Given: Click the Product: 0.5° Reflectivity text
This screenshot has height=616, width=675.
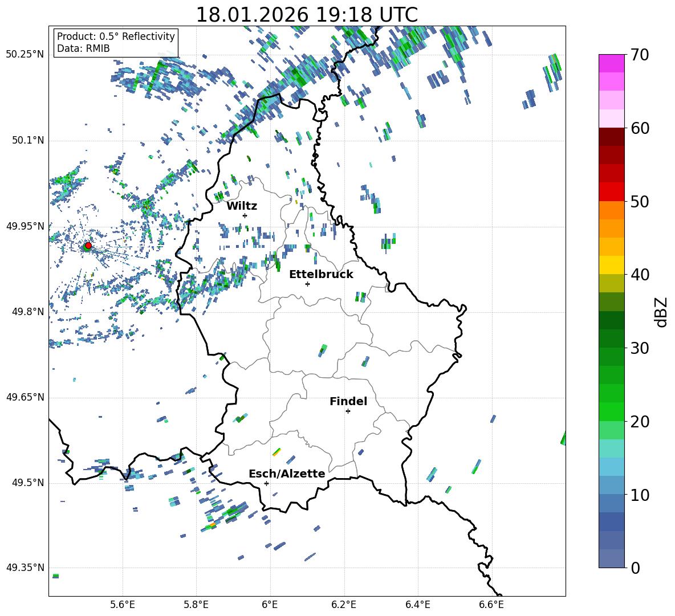Looking at the screenshot, I should click(116, 36).
